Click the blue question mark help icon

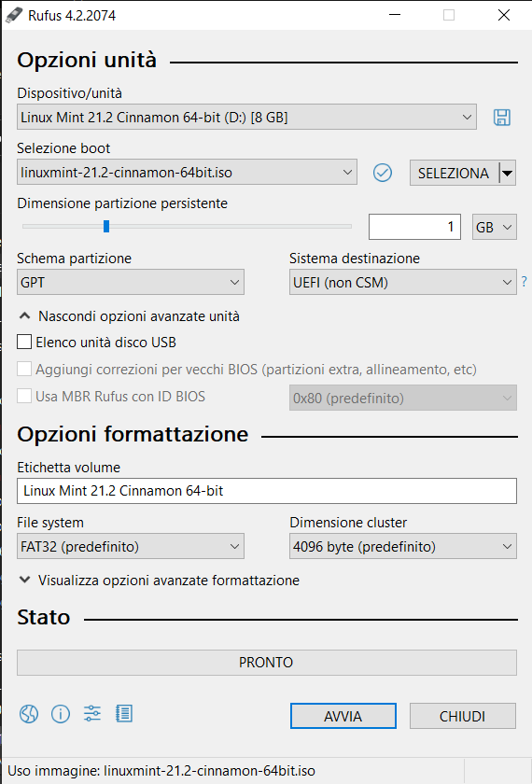click(524, 282)
